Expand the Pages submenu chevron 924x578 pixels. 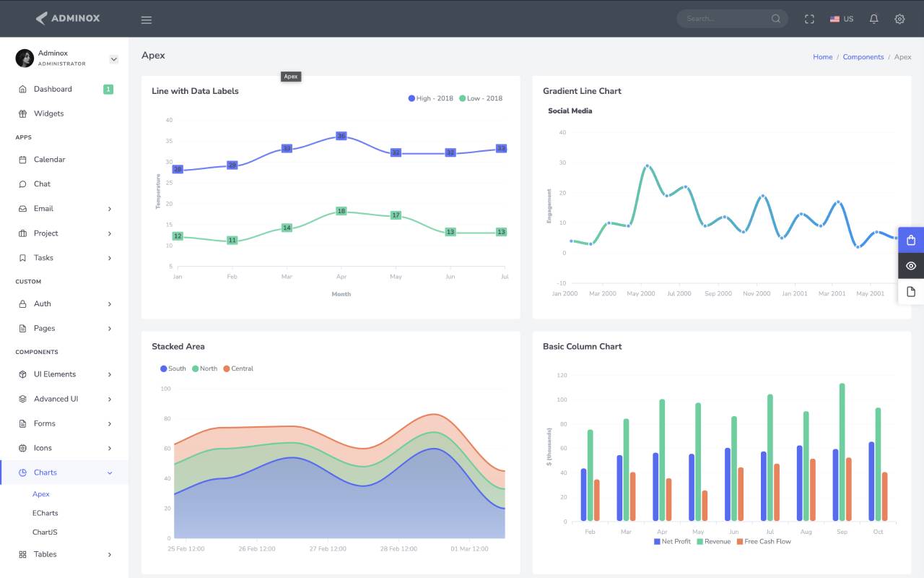pyautogui.click(x=110, y=329)
